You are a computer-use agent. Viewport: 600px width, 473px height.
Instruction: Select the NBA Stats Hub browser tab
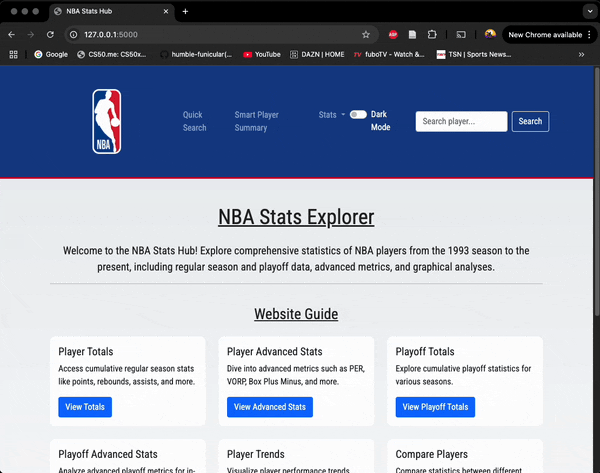111,11
